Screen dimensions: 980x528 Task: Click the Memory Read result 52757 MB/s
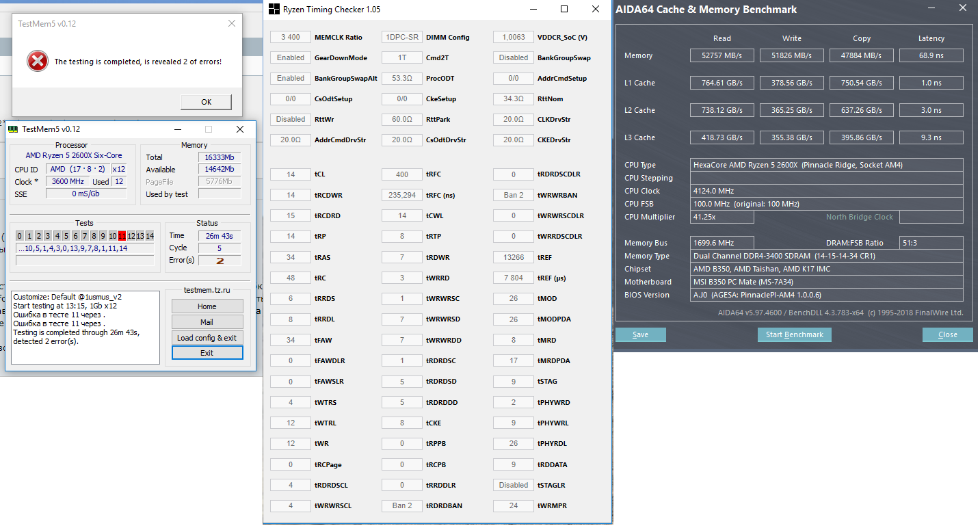[x=722, y=55]
